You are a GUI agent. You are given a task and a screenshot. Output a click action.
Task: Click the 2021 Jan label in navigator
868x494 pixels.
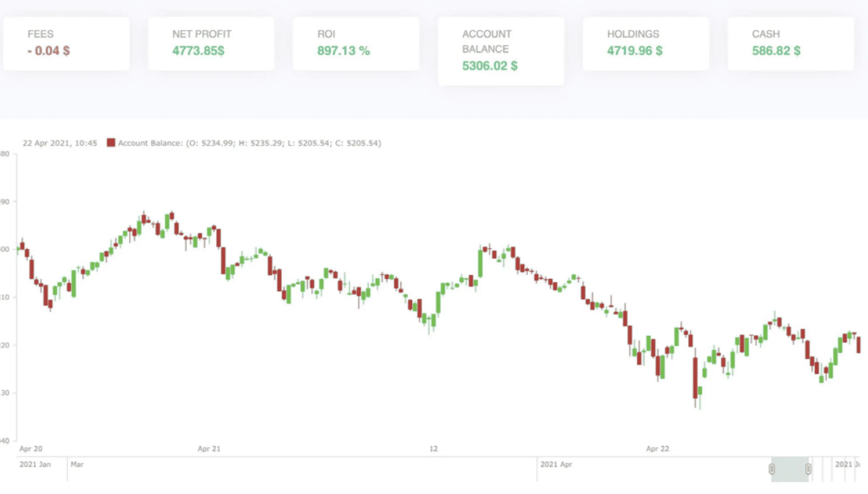35,464
